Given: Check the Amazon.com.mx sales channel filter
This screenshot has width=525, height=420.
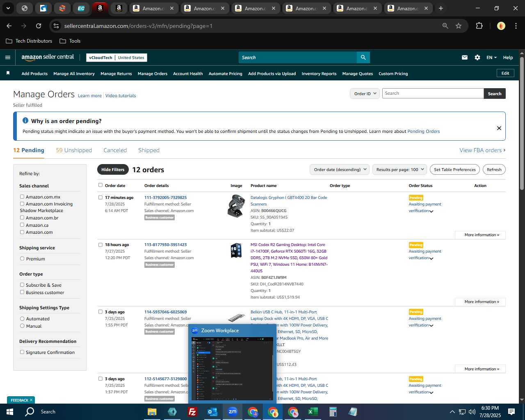Looking at the screenshot, I should pyautogui.click(x=22, y=196).
